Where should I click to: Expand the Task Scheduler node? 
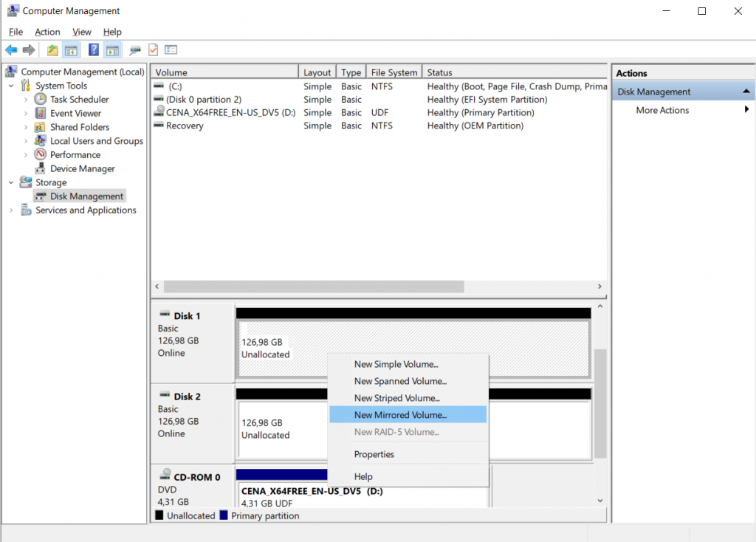point(26,100)
